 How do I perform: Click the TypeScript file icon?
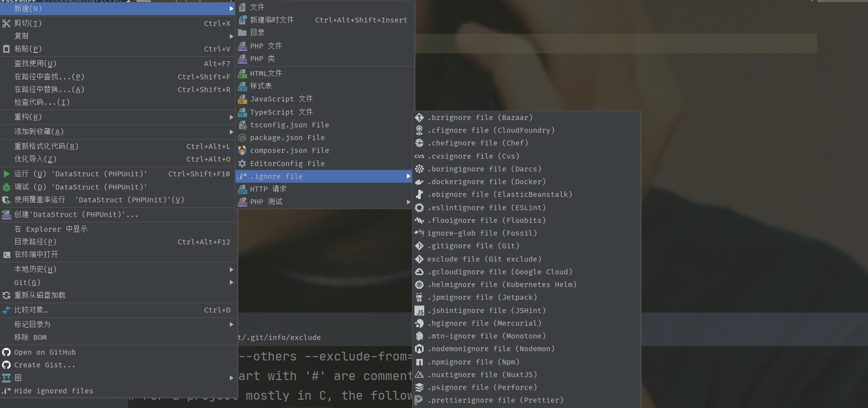click(x=242, y=112)
